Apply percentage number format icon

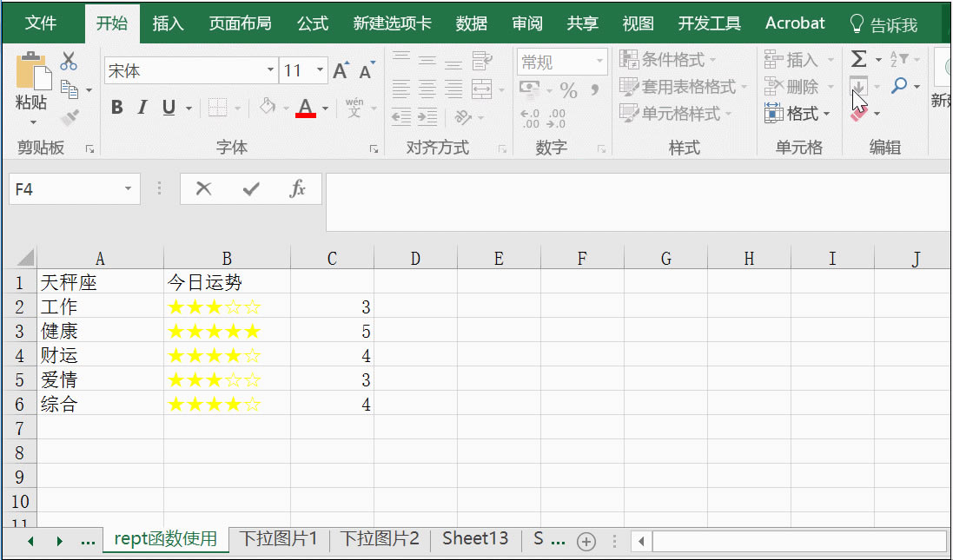[570, 89]
